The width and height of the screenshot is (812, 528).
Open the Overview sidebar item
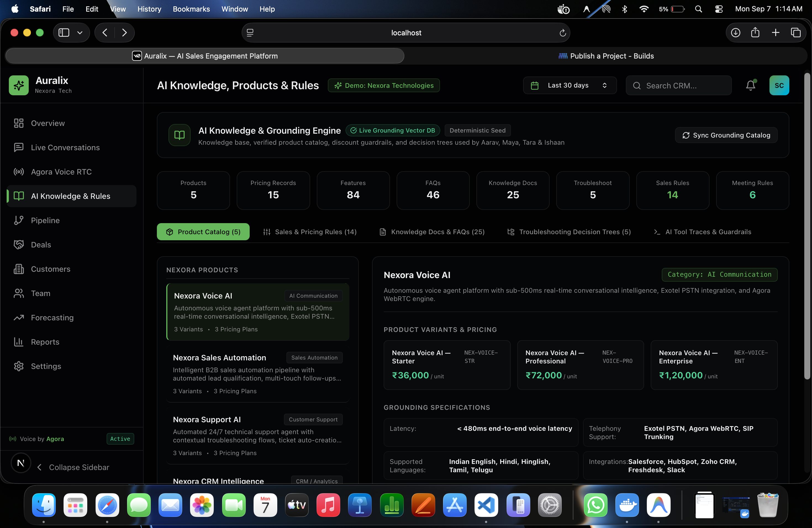(x=72, y=123)
